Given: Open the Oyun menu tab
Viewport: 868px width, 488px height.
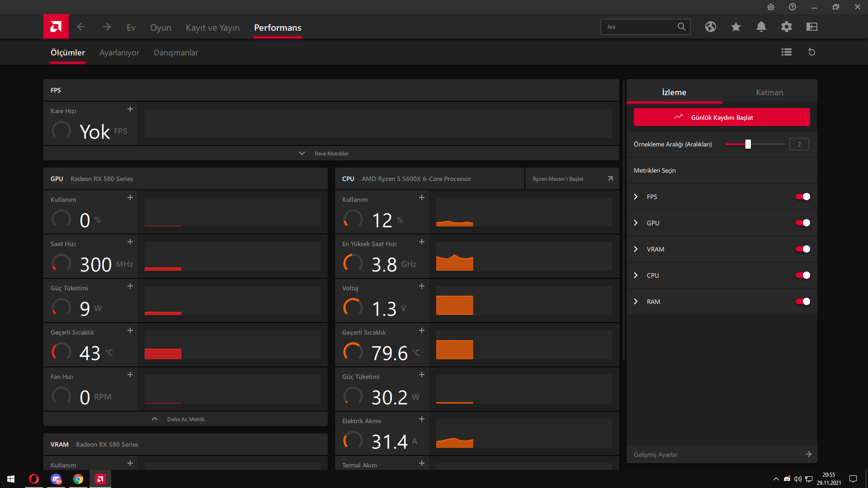Looking at the screenshot, I should click(160, 28).
